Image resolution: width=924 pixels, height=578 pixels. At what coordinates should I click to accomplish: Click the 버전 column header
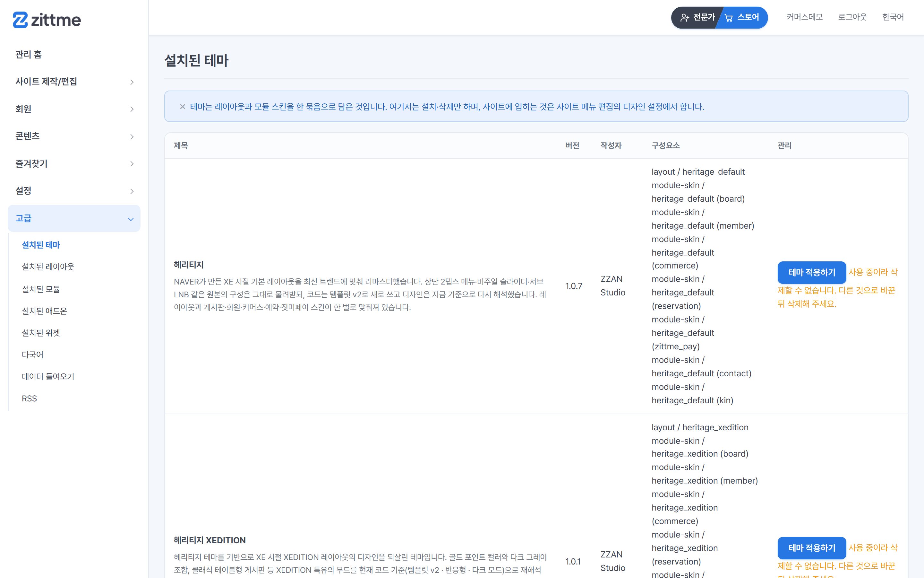click(572, 146)
